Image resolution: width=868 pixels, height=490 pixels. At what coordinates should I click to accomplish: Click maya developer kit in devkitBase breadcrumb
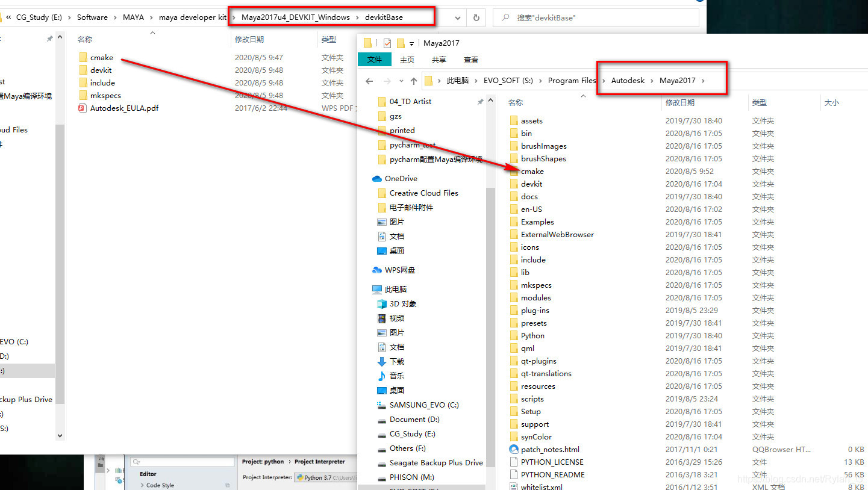coord(193,17)
